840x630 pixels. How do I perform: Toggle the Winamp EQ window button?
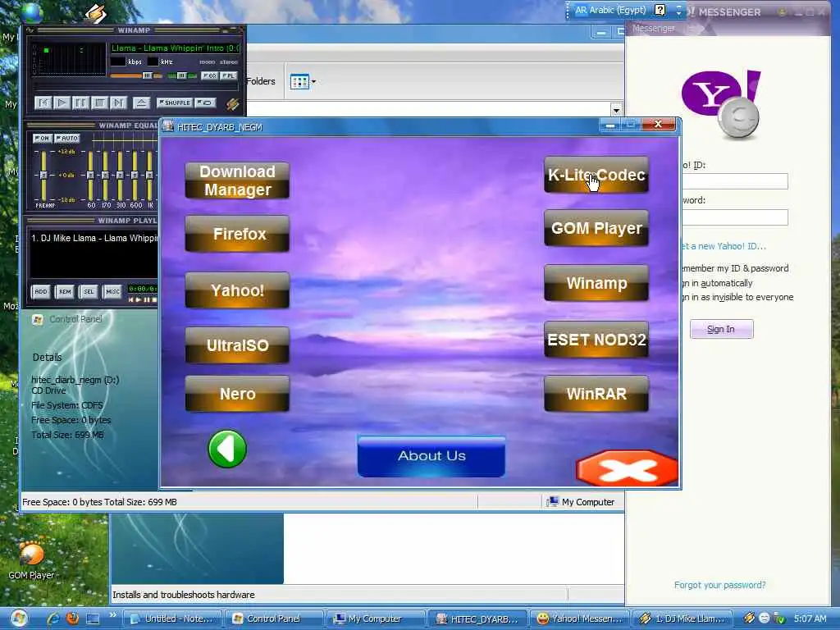[x=209, y=75]
